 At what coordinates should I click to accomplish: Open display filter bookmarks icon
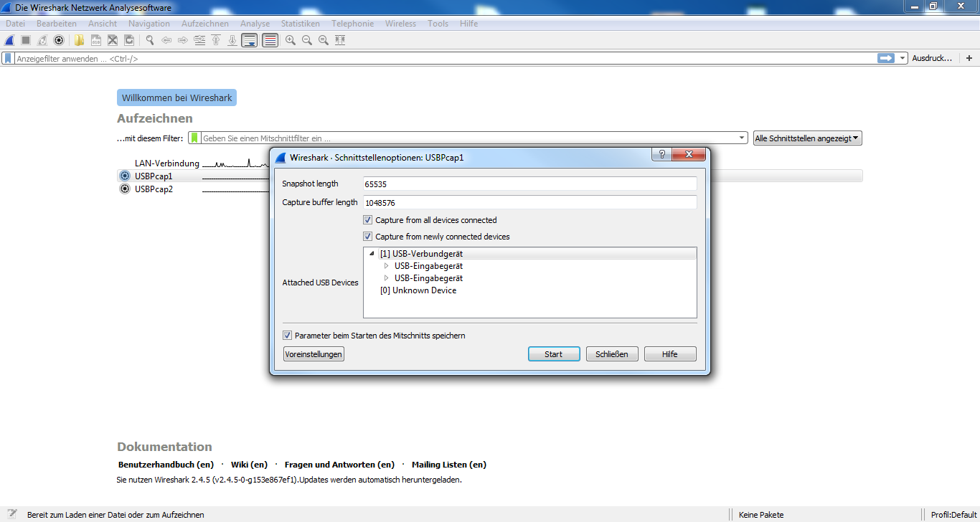[x=8, y=59]
